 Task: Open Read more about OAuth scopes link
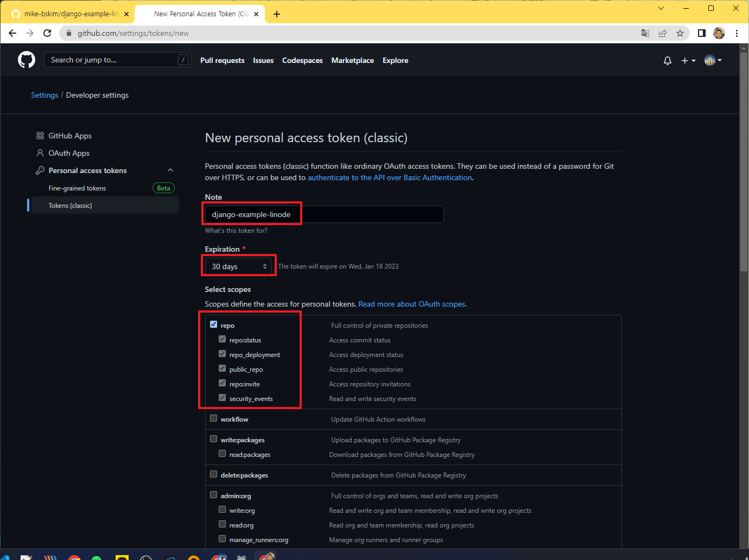click(412, 304)
